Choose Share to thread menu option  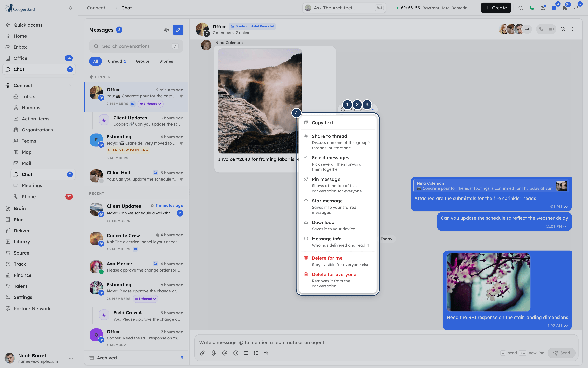click(337, 142)
